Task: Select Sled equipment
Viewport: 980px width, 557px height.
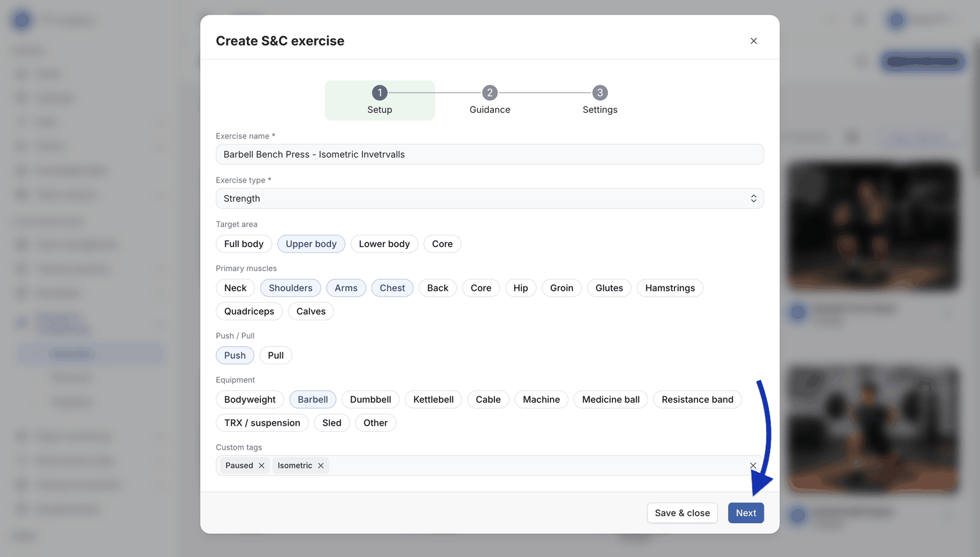Action: point(332,423)
